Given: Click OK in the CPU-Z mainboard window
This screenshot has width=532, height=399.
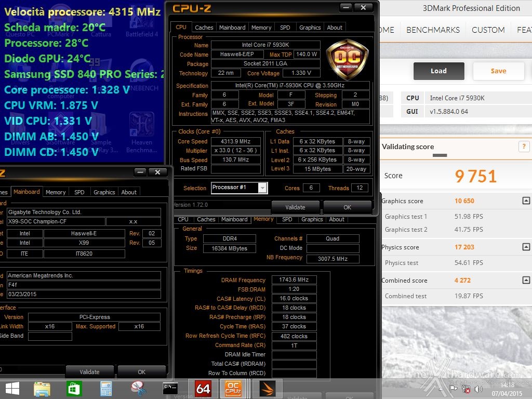Looking at the screenshot, I should coord(141,372).
